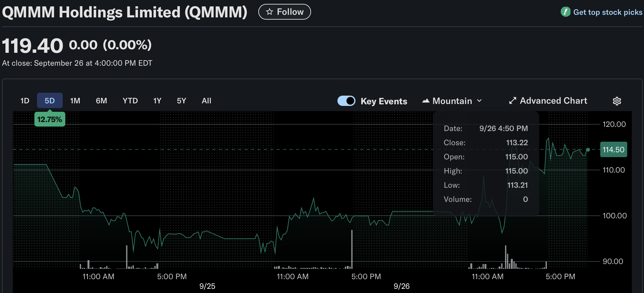This screenshot has height=293, width=644.
Task: Click the 114.50 price marker label
Action: coord(613,149)
